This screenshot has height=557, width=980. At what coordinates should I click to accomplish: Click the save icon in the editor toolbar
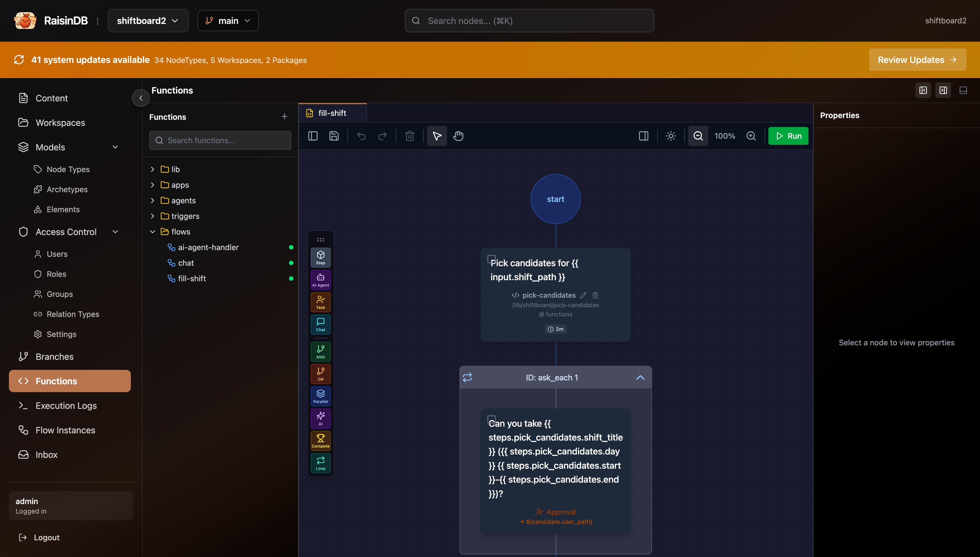[334, 136]
